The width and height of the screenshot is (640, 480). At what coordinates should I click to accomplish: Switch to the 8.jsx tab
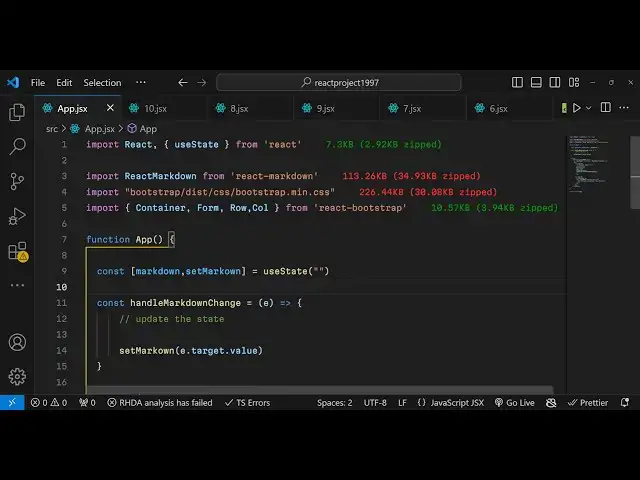(x=250, y=108)
